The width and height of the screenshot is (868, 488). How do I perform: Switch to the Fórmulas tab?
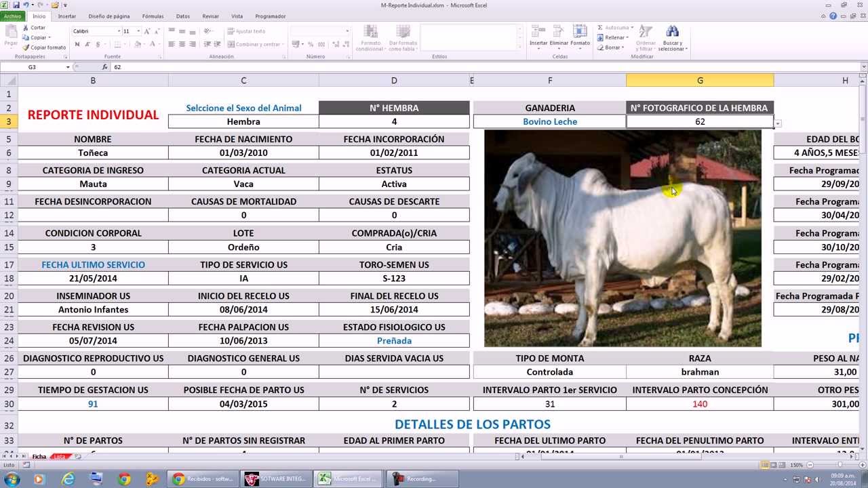pyautogui.click(x=153, y=16)
